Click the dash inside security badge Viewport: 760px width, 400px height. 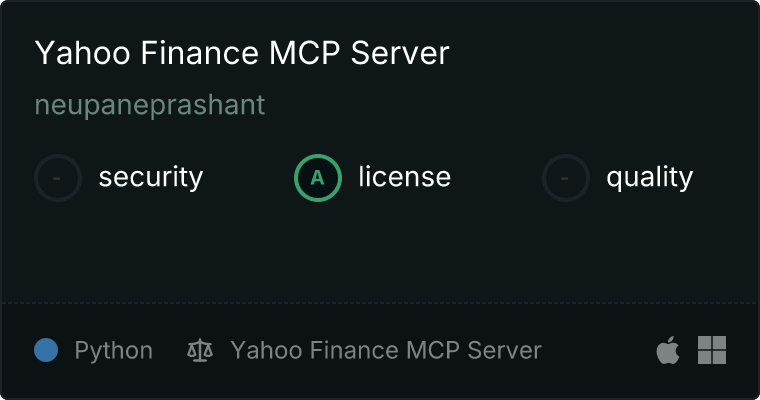tap(57, 178)
